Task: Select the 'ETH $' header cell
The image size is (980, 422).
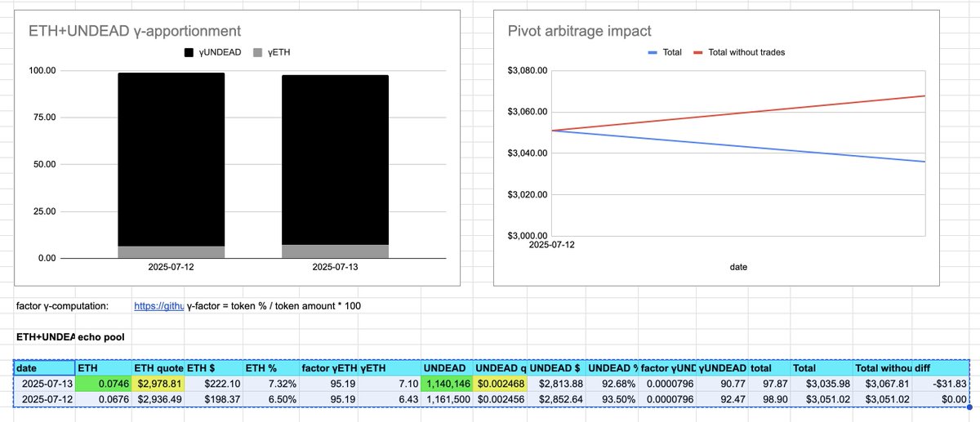Action: tap(214, 369)
